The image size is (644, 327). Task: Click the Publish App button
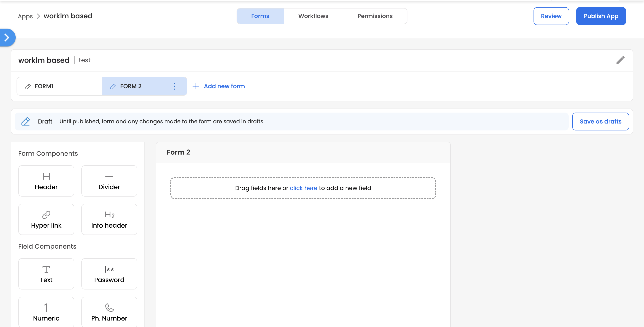pos(601,16)
